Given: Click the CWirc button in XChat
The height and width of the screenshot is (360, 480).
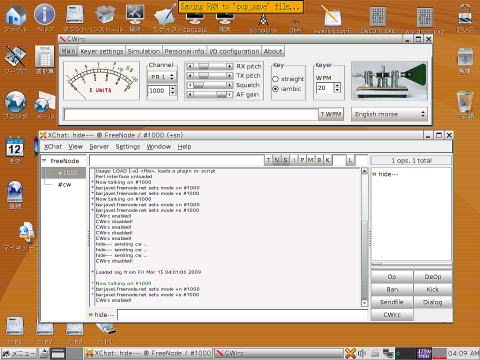Looking at the screenshot, I should click(x=392, y=315).
